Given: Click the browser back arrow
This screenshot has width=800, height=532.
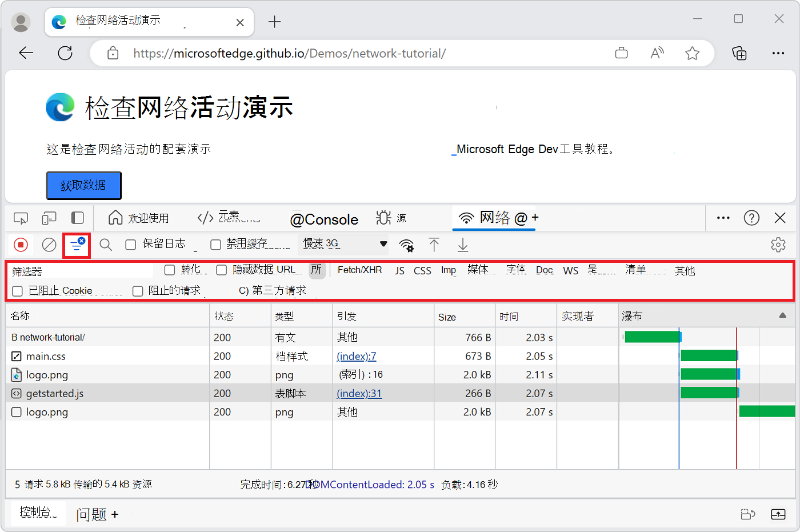Looking at the screenshot, I should (x=26, y=53).
